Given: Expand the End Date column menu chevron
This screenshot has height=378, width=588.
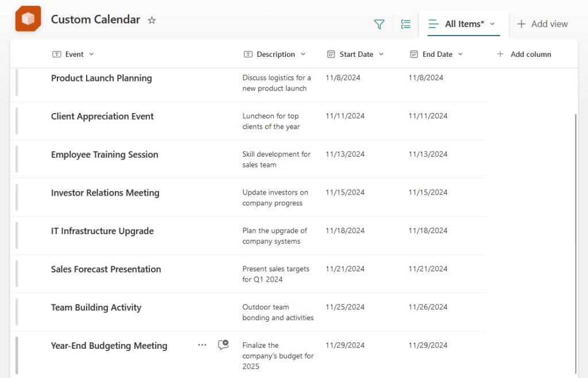Looking at the screenshot, I should click(461, 54).
